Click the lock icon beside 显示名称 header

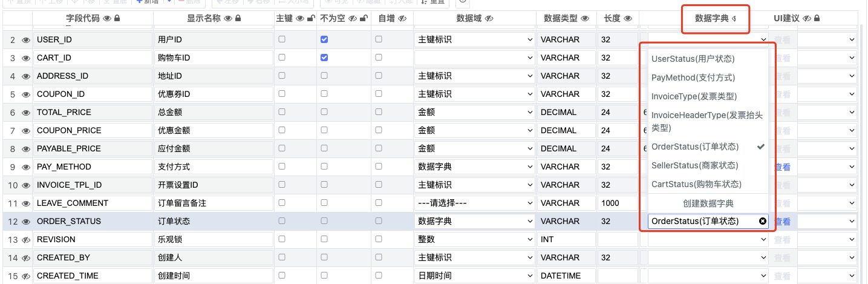pyautogui.click(x=238, y=19)
